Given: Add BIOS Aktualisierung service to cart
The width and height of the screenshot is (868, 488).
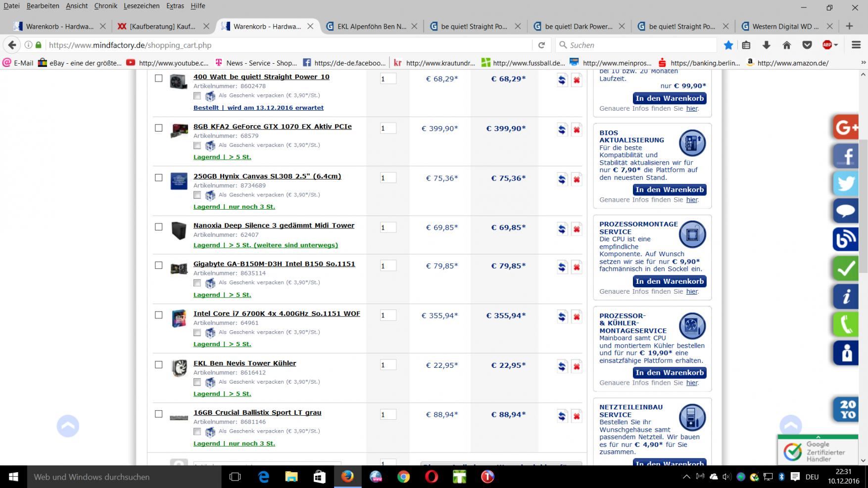Looking at the screenshot, I should [x=670, y=190].
